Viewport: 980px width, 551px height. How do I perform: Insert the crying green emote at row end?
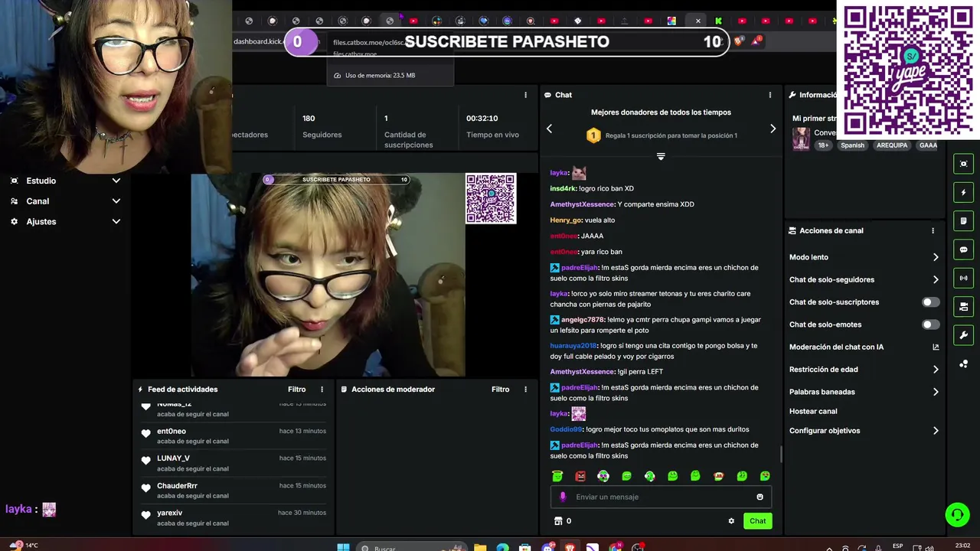point(765,476)
